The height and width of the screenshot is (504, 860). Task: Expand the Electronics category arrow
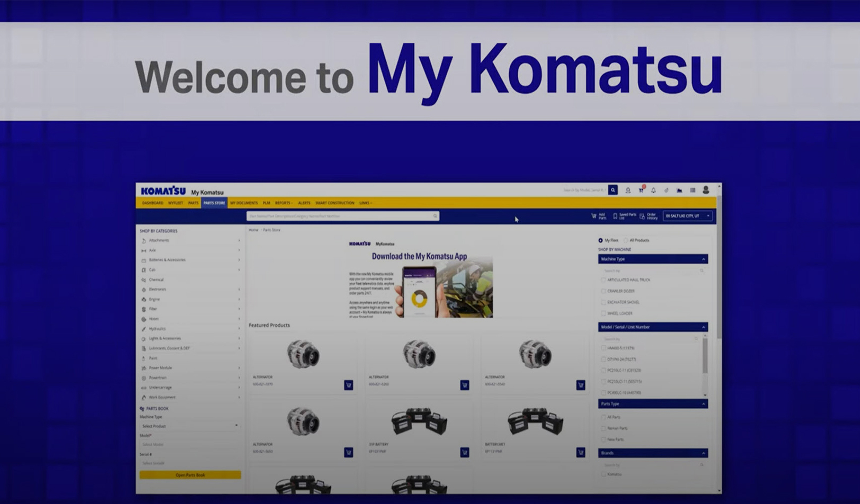(239, 290)
